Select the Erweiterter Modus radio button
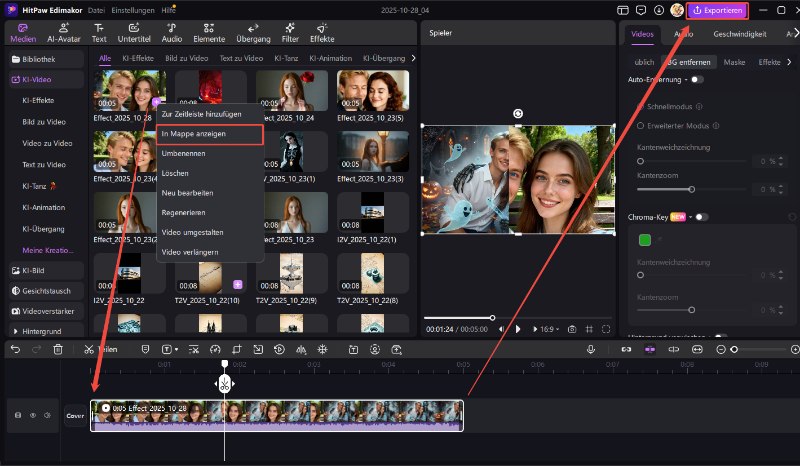 coord(640,126)
